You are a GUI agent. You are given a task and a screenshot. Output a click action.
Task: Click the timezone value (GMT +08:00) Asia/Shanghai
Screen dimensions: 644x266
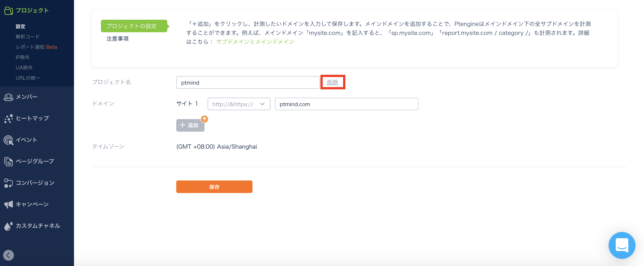pyautogui.click(x=217, y=147)
